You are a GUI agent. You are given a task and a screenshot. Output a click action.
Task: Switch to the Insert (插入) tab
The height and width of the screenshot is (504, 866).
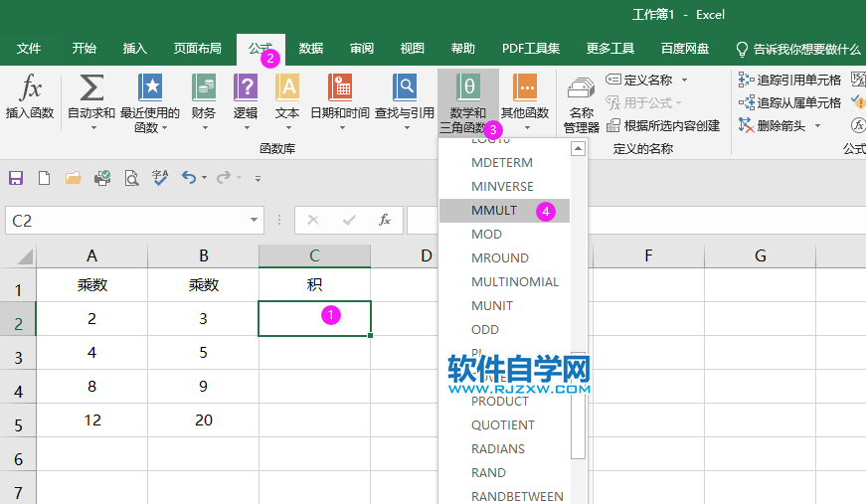[x=135, y=49]
